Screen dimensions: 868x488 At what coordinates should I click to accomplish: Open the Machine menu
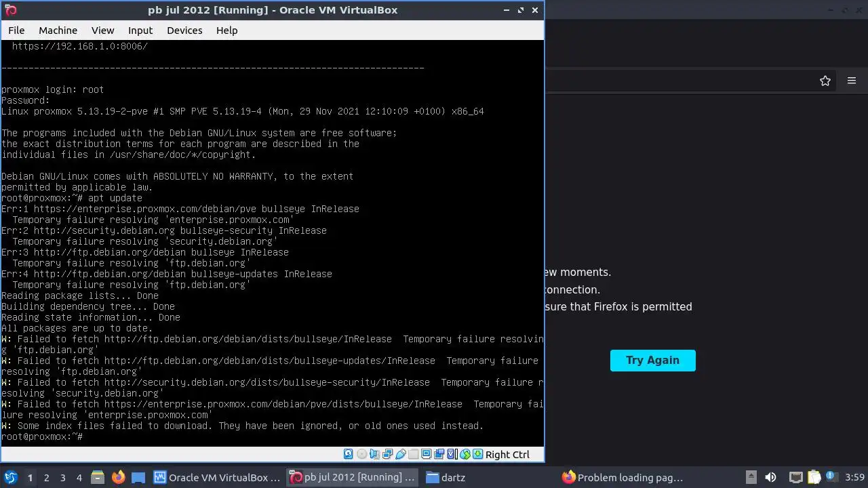click(x=58, y=30)
